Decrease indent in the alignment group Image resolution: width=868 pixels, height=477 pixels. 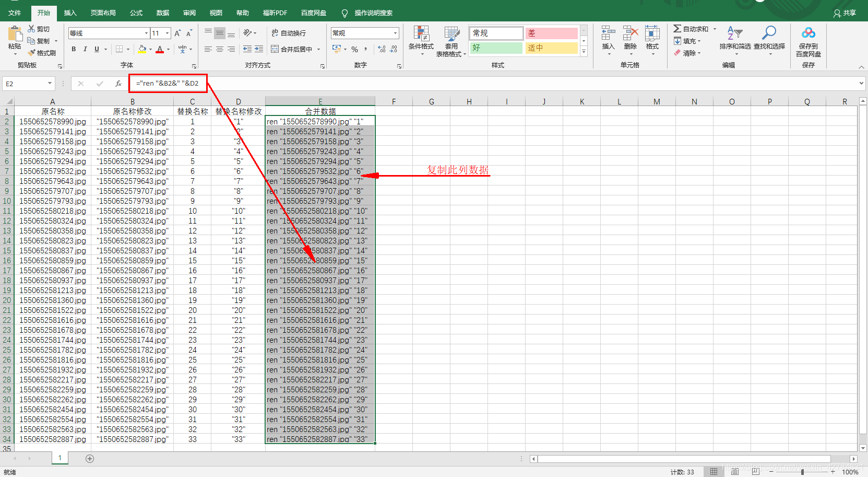tap(247, 49)
